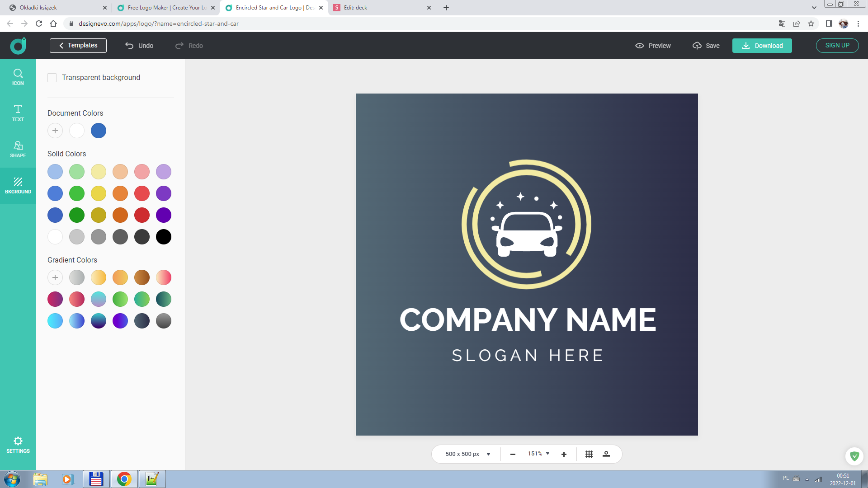Open Chrome from the Windows taskbar
The image size is (868, 488).
click(x=124, y=479)
